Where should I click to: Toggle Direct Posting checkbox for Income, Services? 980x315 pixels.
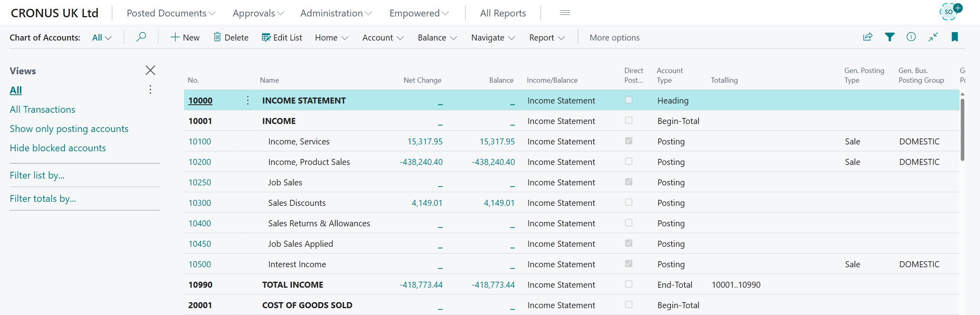[x=629, y=141]
